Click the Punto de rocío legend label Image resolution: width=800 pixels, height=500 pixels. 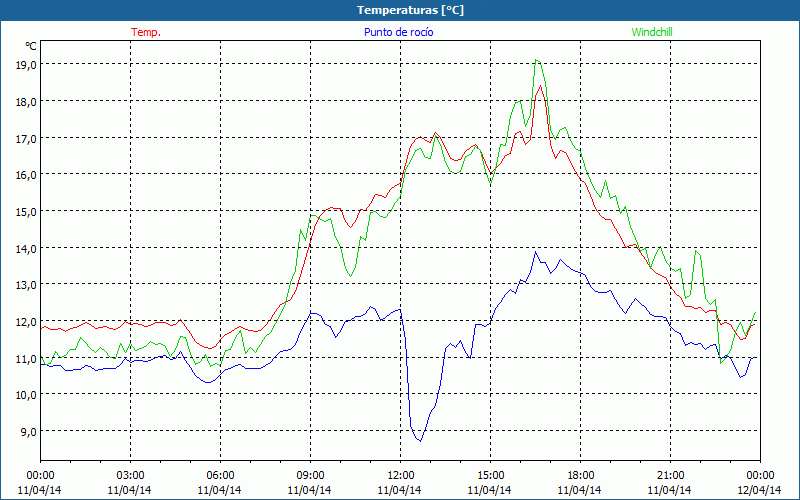pos(398,32)
